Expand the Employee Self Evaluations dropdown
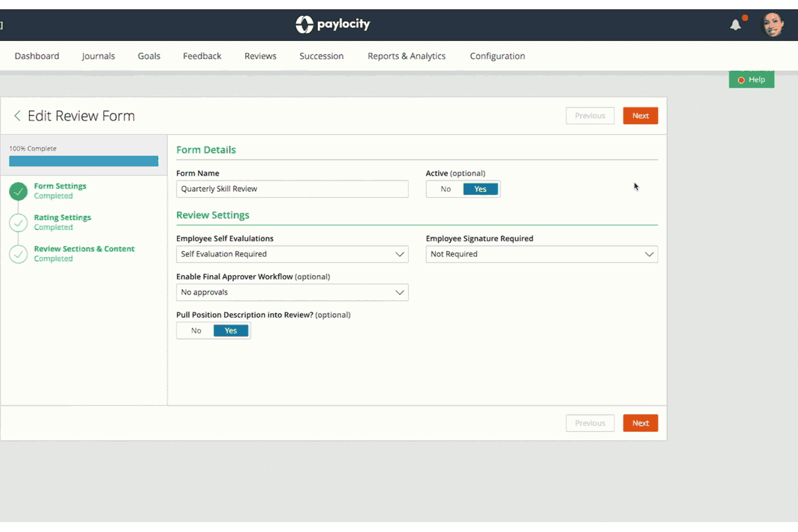This screenshot has width=798, height=532. [x=292, y=254]
